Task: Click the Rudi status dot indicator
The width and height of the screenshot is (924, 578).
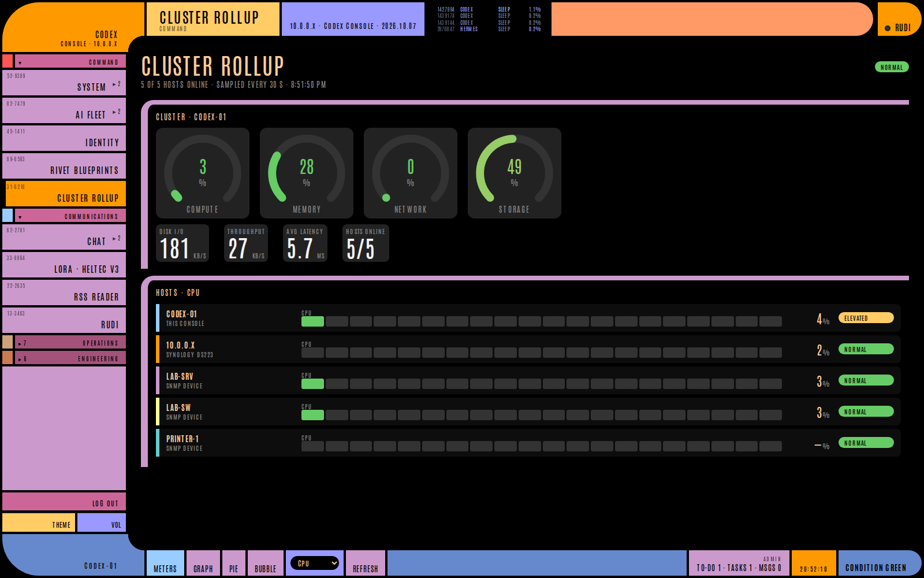Action: coord(888,28)
